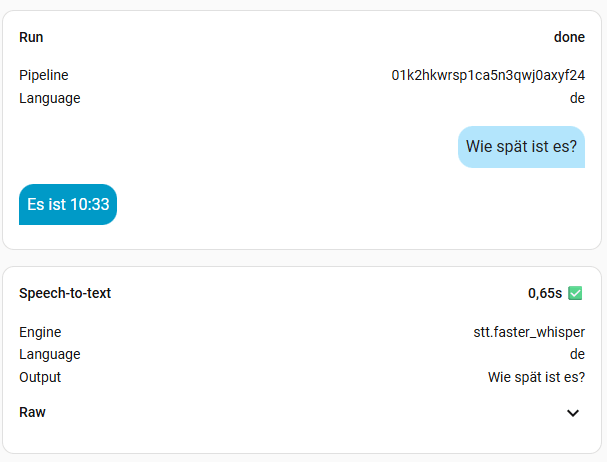607x462 pixels.
Task: Click the Output label in Speech-to-text
Action: (x=40, y=377)
